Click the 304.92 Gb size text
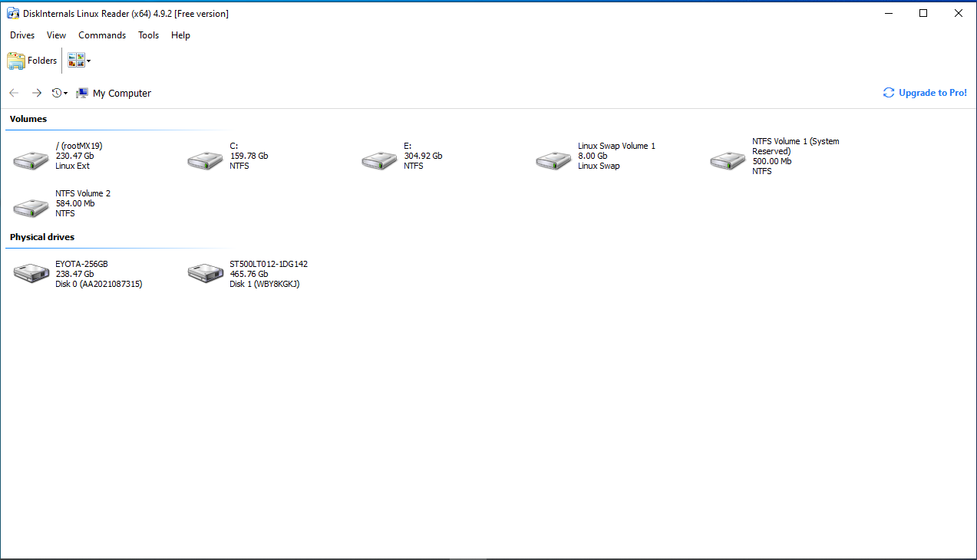The width and height of the screenshot is (977, 560). [423, 156]
